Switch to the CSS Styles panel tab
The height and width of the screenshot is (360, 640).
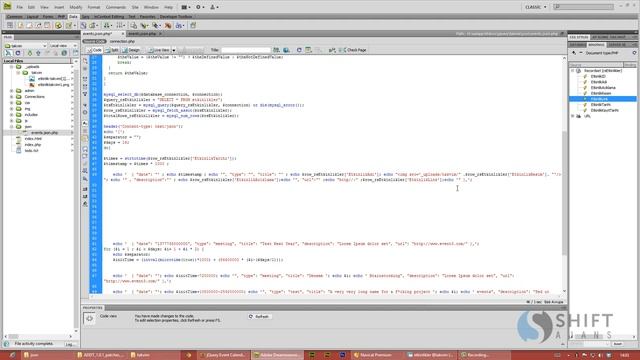click(x=579, y=37)
